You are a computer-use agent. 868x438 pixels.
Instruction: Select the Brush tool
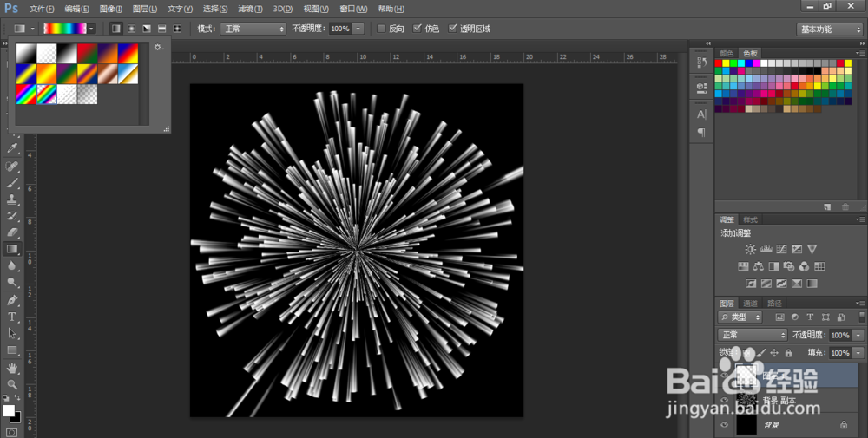tap(12, 182)
